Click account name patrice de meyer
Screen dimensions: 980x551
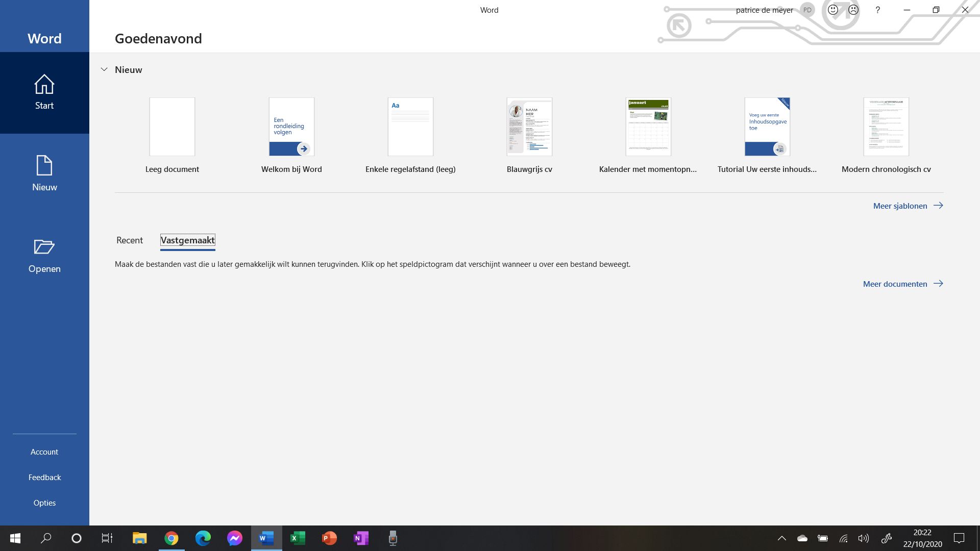coord(764,10)
